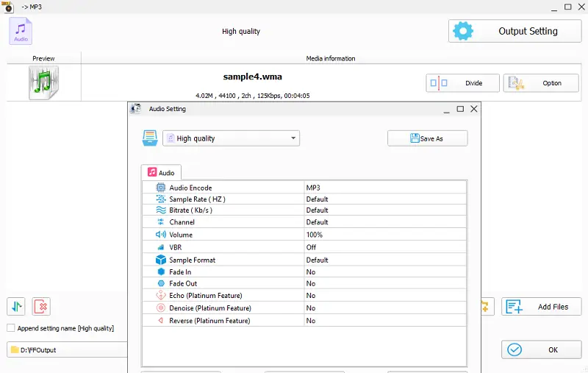Open the High quality preset dropdown
Viewport: 588px width, 373px height.
coord(231,138)
